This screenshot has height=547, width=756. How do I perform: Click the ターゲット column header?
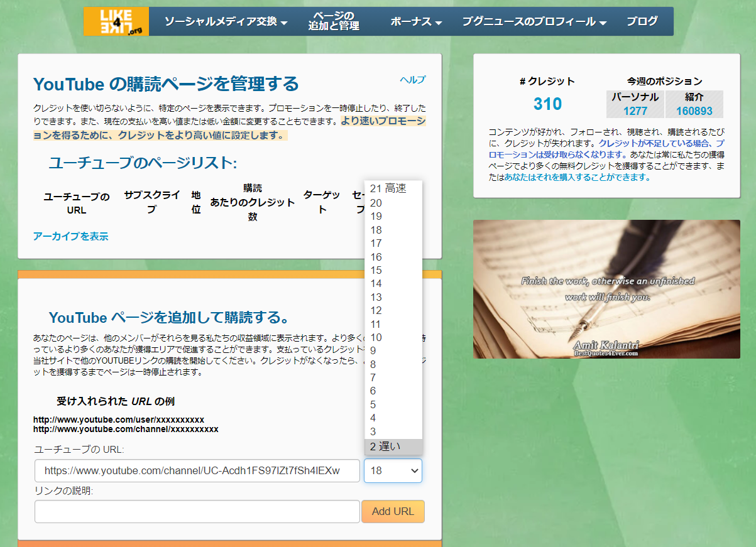point(322,202)
